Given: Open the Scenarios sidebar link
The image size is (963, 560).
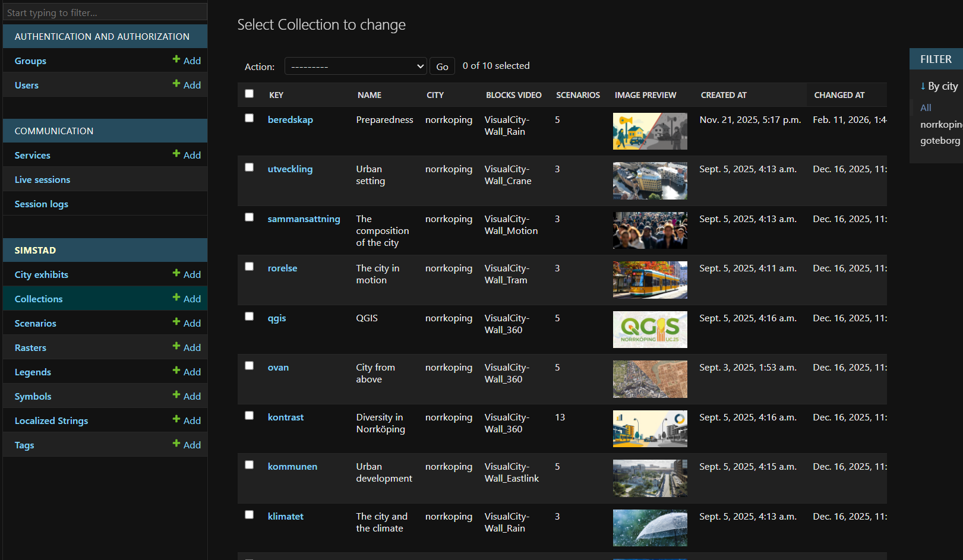Looking at the screenshot, I should (36, 323).
